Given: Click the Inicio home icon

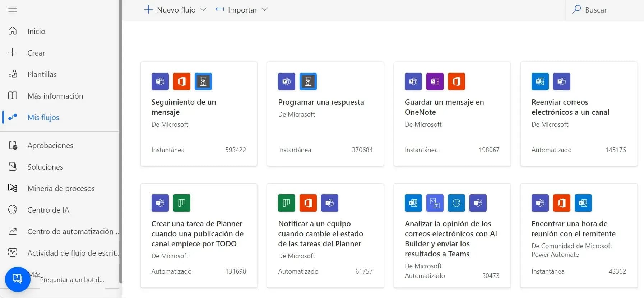Looking at the screenshot, I should click(13, 31).
